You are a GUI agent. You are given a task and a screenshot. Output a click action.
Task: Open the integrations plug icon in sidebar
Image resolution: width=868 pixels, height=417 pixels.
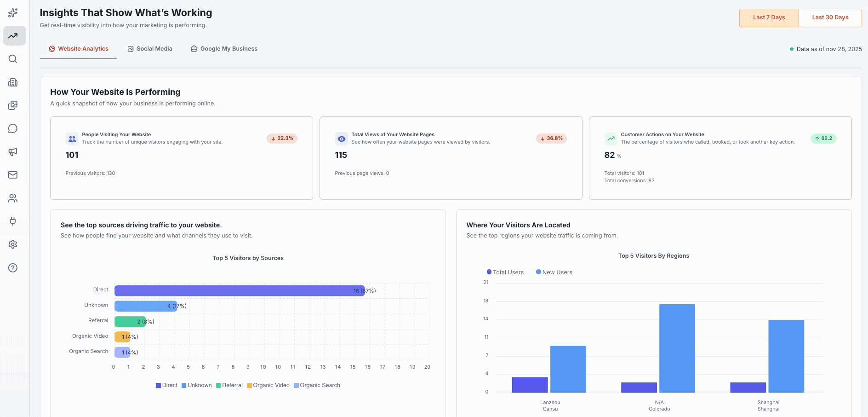coord(13,221)
